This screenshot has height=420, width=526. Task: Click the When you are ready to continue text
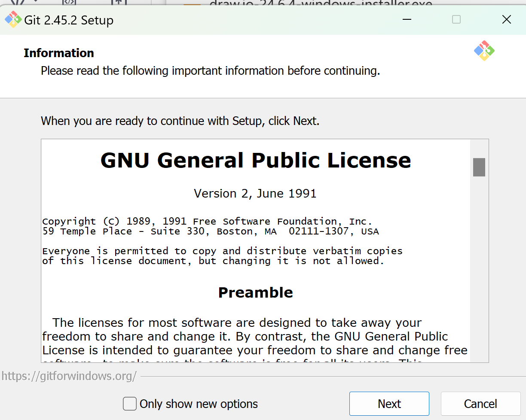point(180,121)
